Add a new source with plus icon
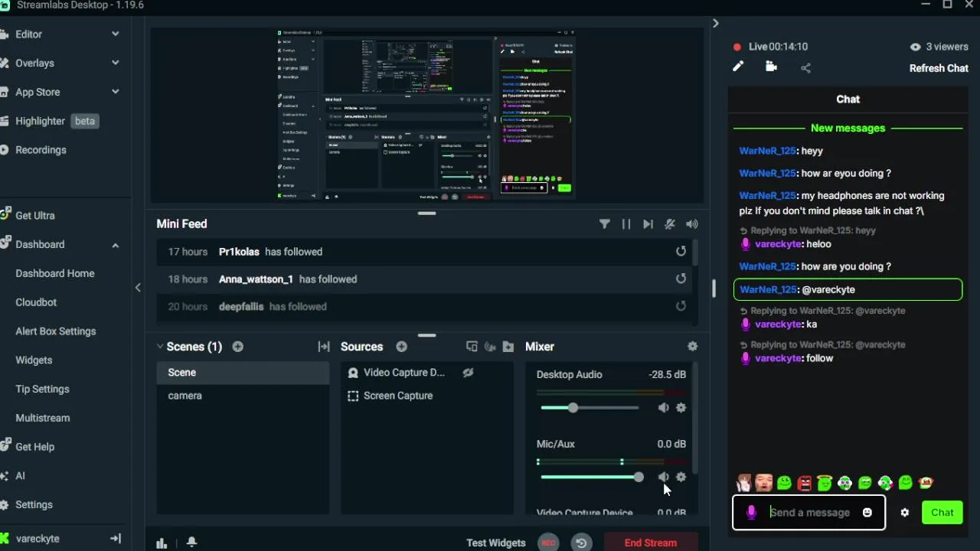The image size is (980, 551). click(x=402, y=347)
